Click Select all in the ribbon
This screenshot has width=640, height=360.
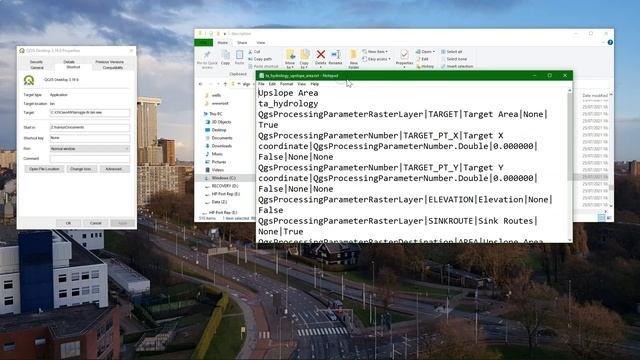click(x=451, y=52)
